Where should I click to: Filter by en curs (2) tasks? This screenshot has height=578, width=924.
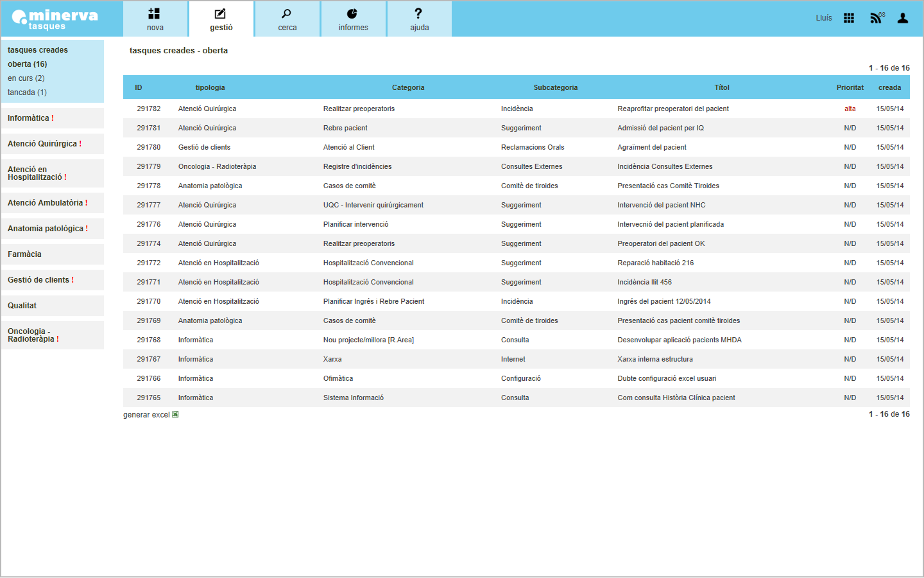click(x=26, y=78)
